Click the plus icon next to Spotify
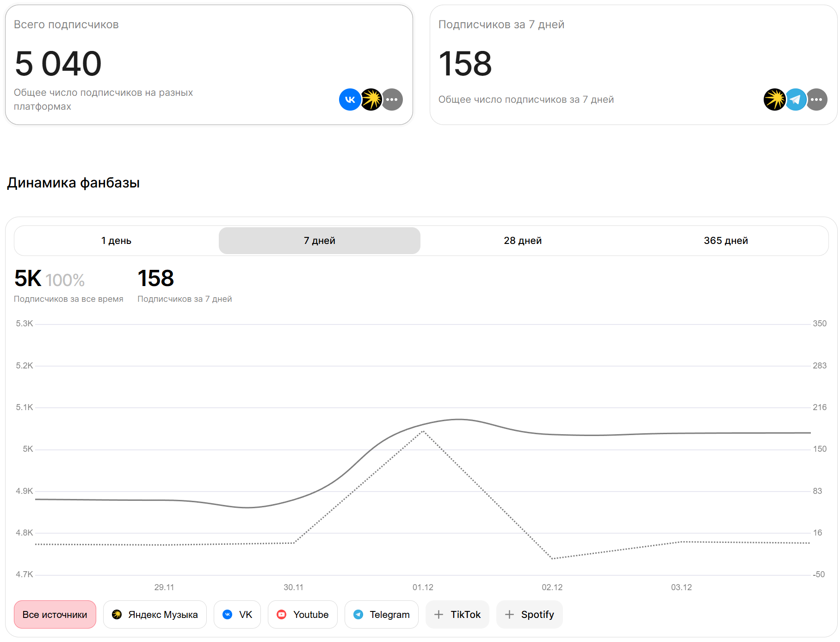 pos(509,615)
